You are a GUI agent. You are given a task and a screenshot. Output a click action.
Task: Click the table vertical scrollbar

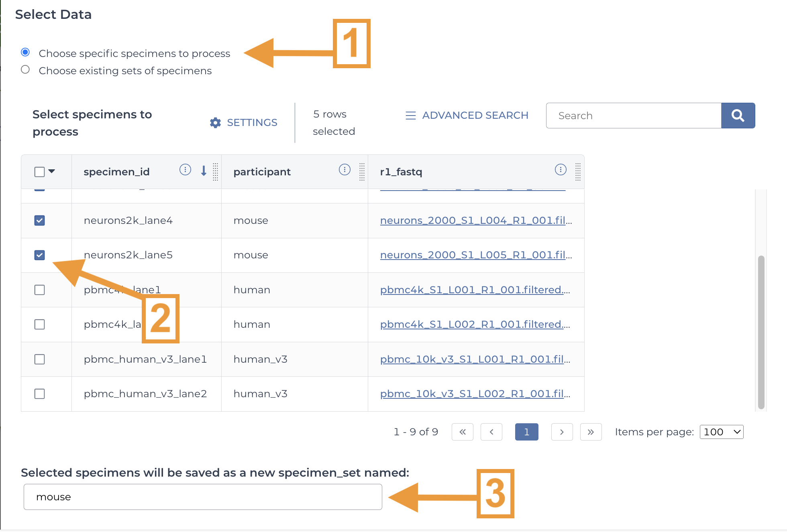pyautogui.click(x=761, y=332)
